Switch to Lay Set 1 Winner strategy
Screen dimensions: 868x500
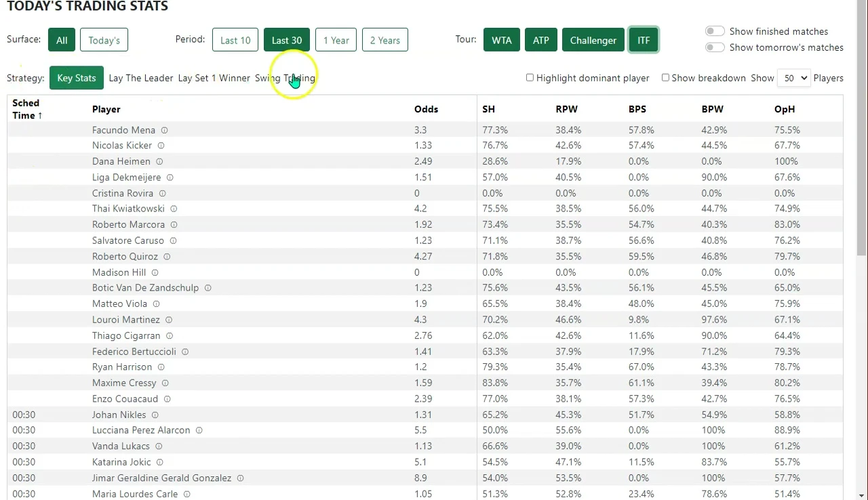coord(214,78)
